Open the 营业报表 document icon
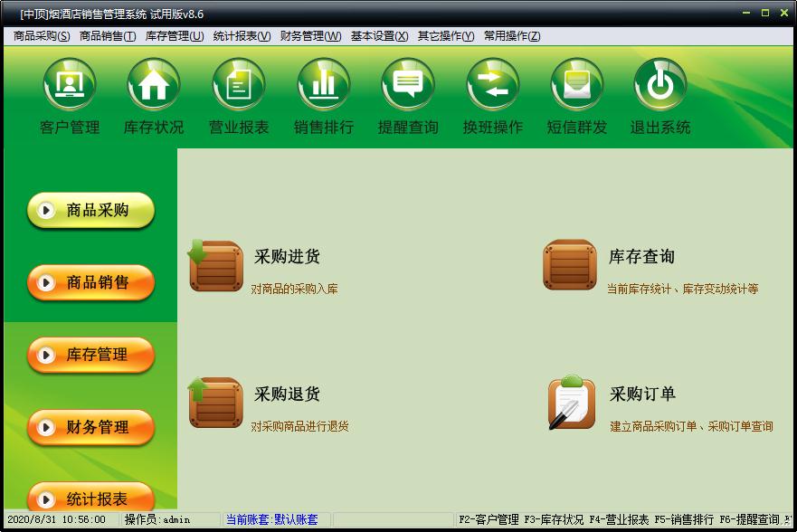The height and width of the screenshot is (532, 797). tap(239, 84)
